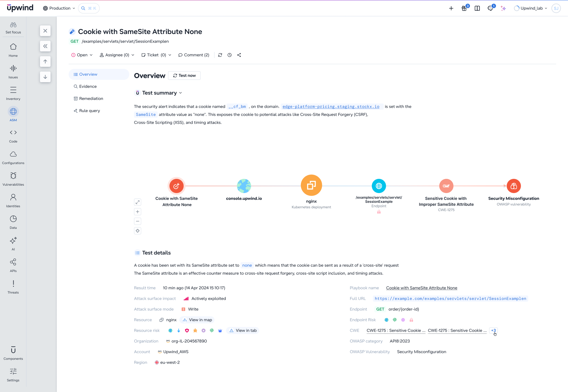Click the refresh icon next to Comment

[x=220, y=55]
